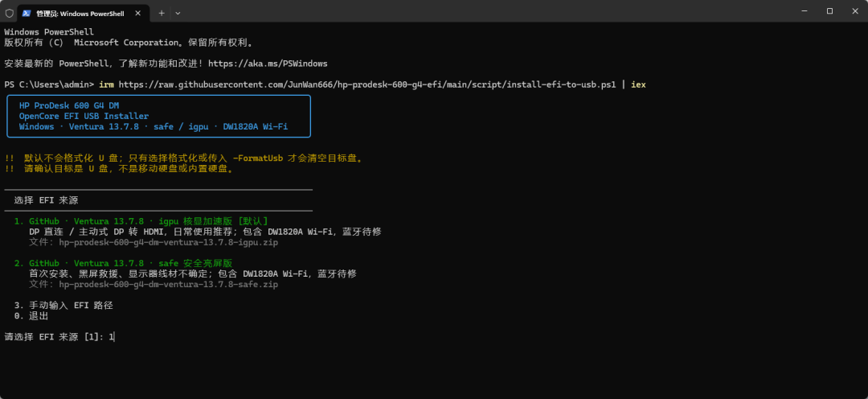
Task: Click the text 'HP ProDesk 600 G4 DM'
Action: (x=69, y=105)
